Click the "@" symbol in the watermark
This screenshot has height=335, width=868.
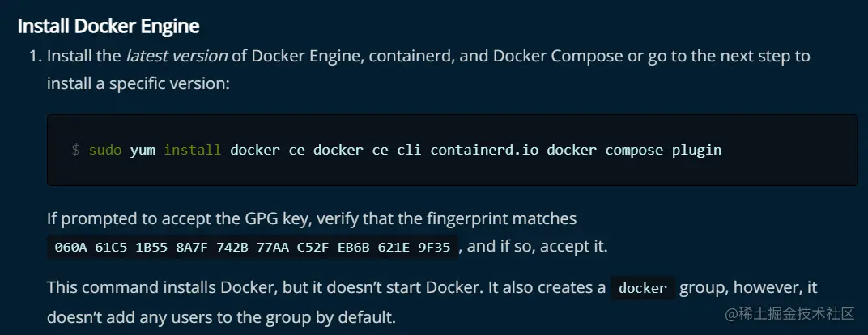click(x=731, y=313)
